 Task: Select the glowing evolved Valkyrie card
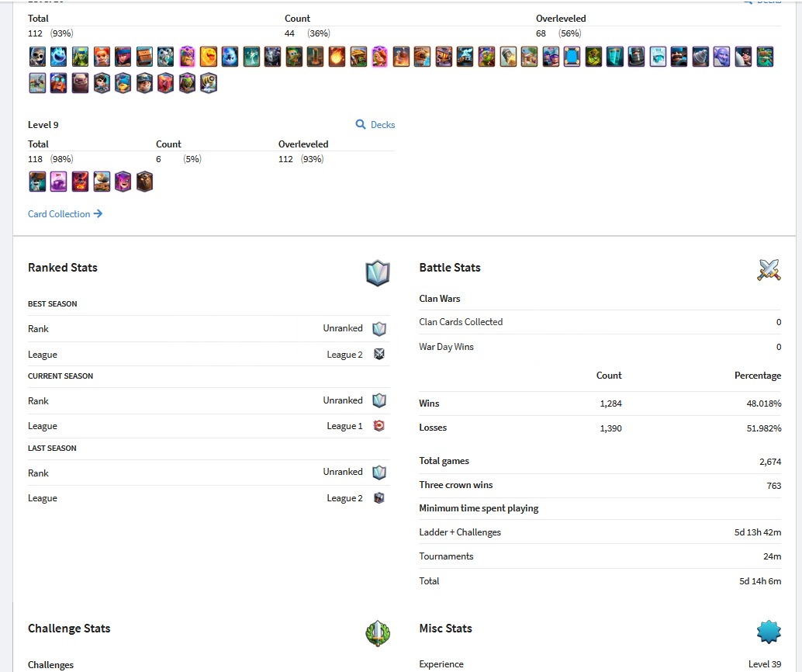(379, 57)
